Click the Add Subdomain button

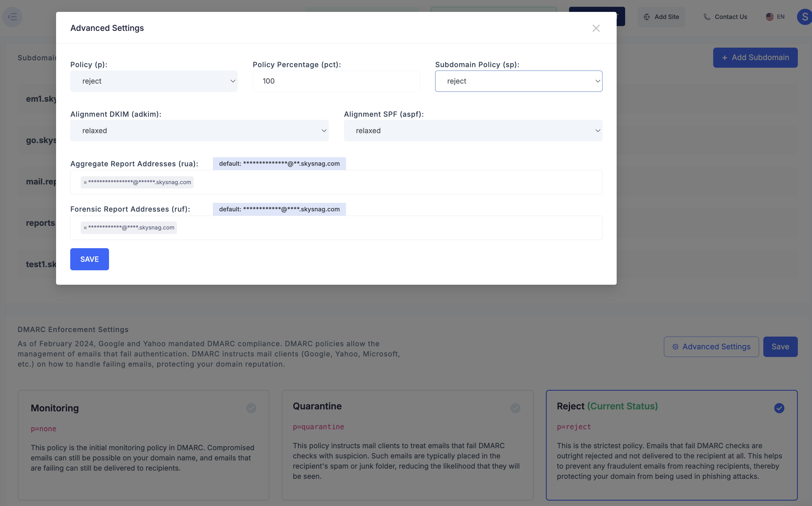pyautogui.click(x=755, y=58)
